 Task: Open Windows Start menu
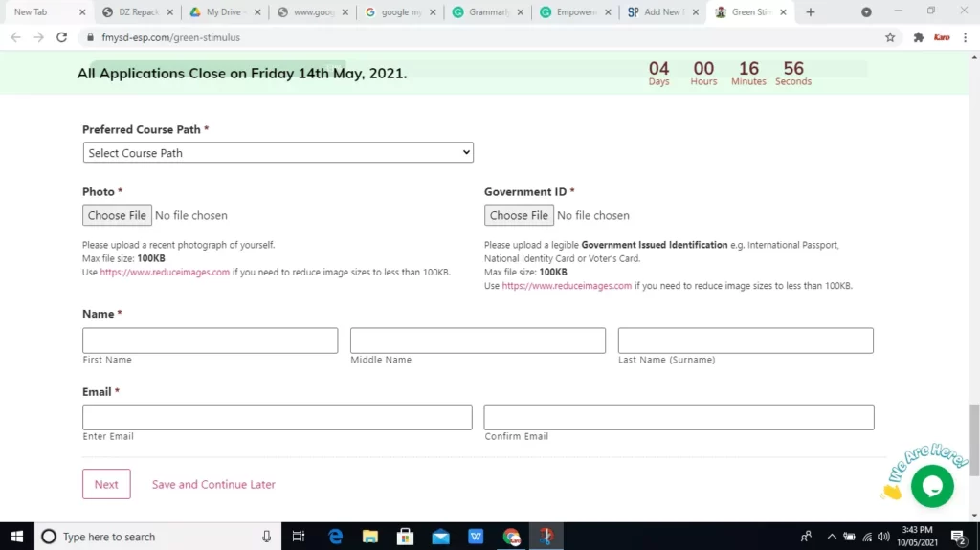coord(17,537)
